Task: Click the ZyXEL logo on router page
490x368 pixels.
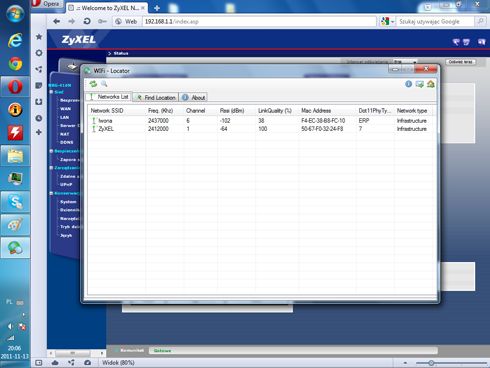Action: click(79, 40)
